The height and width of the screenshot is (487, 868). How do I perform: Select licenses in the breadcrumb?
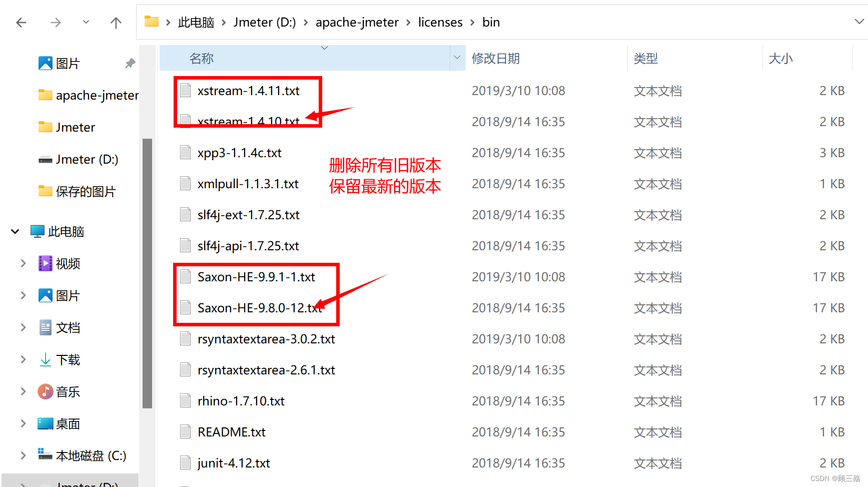[x=440, y=23]
